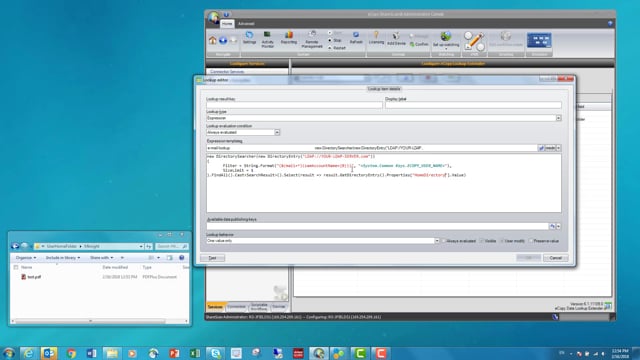Open Chrome from the taskbar

tap(71, 353)
